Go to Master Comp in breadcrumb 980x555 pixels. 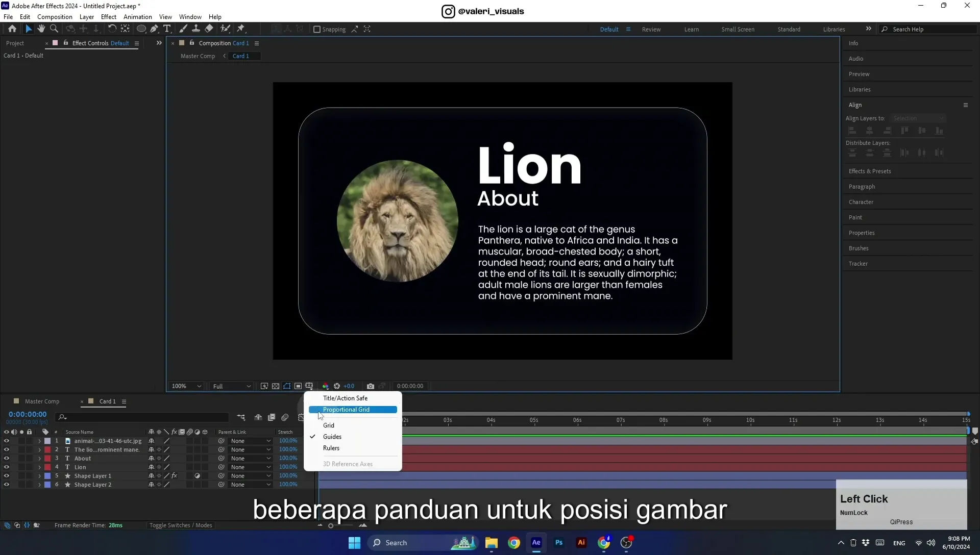[x=198, y=56]
